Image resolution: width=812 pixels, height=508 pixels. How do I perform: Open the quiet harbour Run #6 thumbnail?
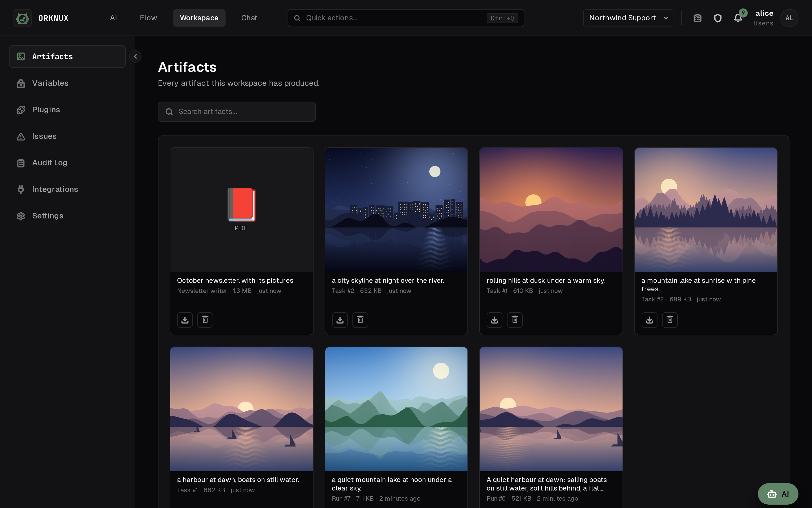(551, 409)
